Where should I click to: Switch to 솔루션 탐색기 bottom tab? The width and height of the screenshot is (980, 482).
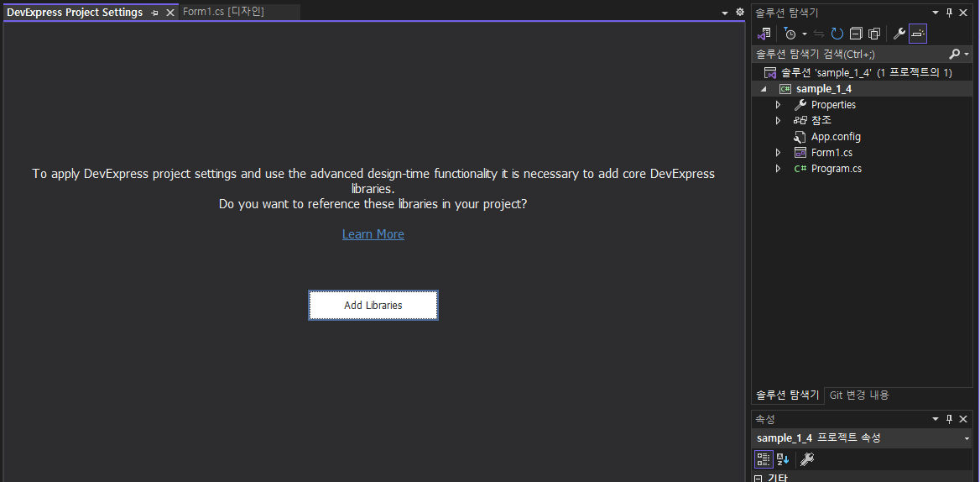pos(788,396)
